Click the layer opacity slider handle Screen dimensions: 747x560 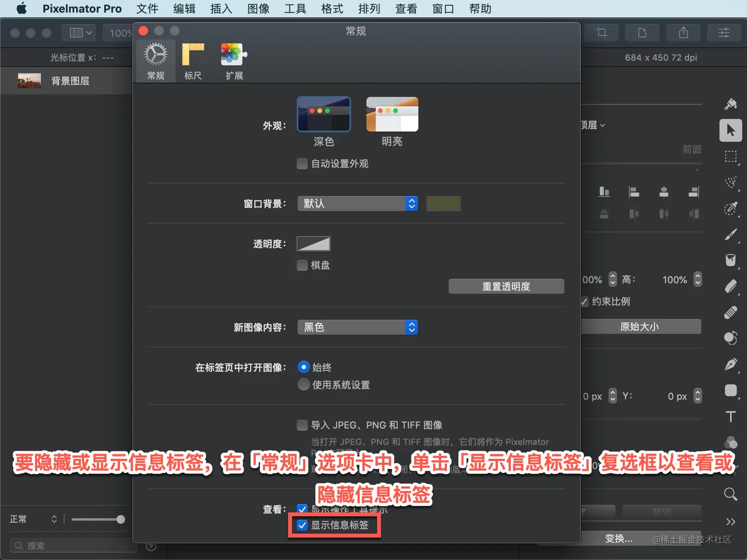tap(121, 519)
